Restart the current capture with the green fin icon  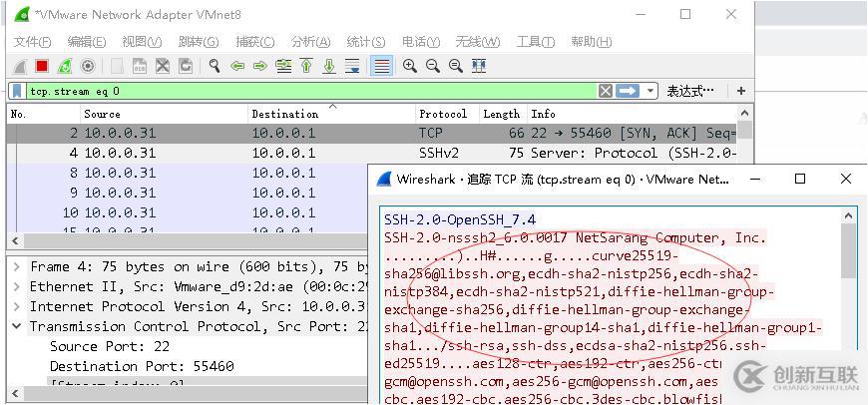click(x=65, y=67)
